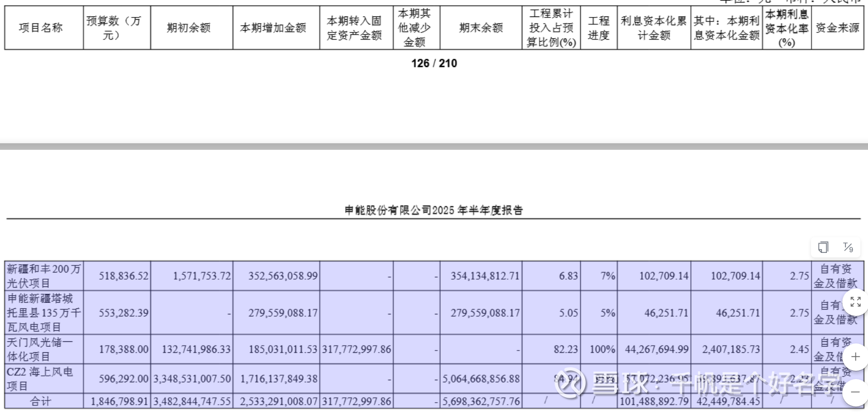Select the 100% progress cell
Image resolution: width=868 pixels, height=412 pixels.
tap(603, 349)
